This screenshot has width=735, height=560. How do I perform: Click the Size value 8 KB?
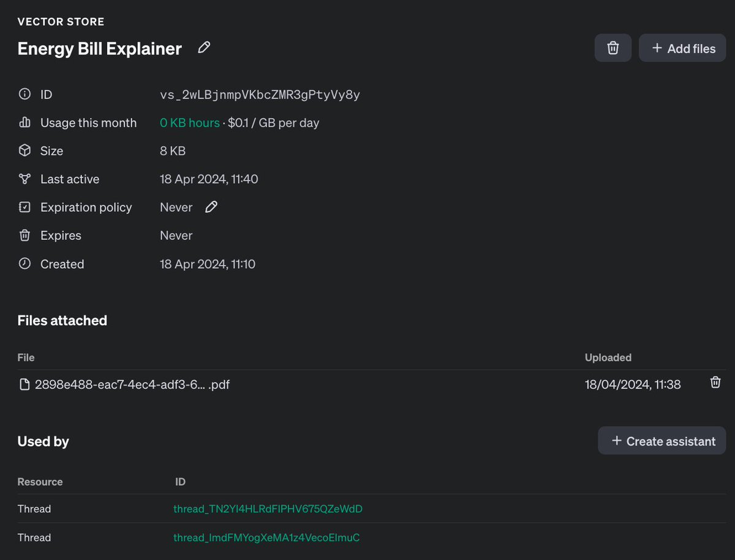pyautogui.click(x=173, y=151)
